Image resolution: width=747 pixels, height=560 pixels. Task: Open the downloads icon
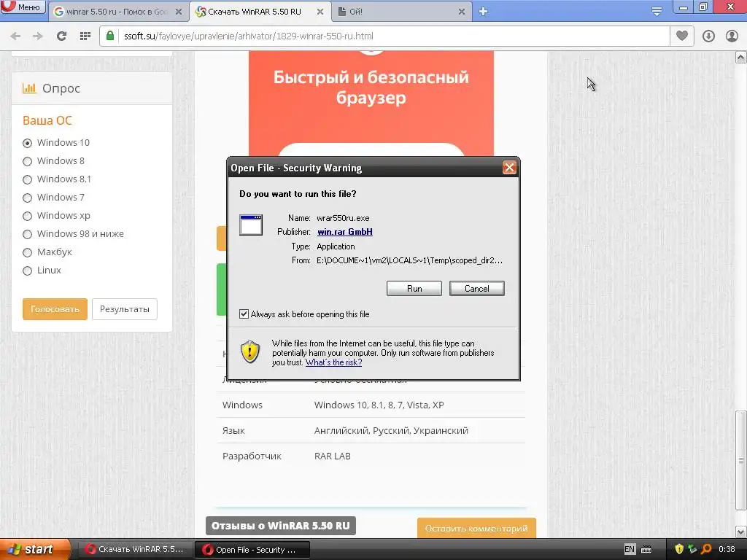coord(708,36)
